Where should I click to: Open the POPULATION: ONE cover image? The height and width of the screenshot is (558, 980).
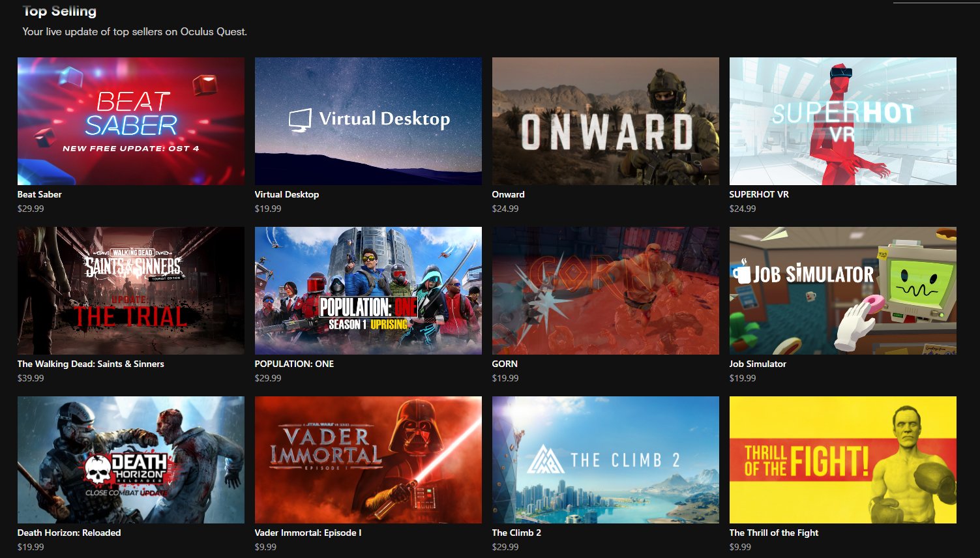(x=368, y=291)
